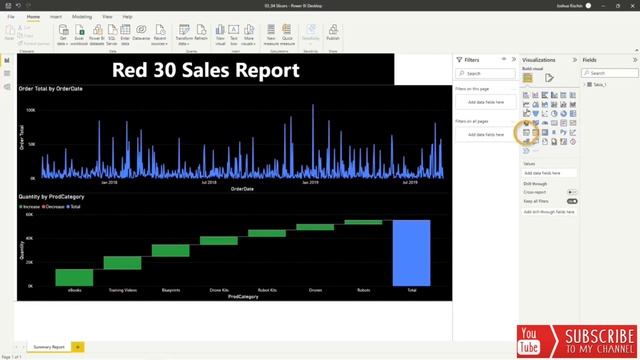This screenshot has height=360, width=640.
Task: Open Power BI datasets source
Action: coord(97,35)
